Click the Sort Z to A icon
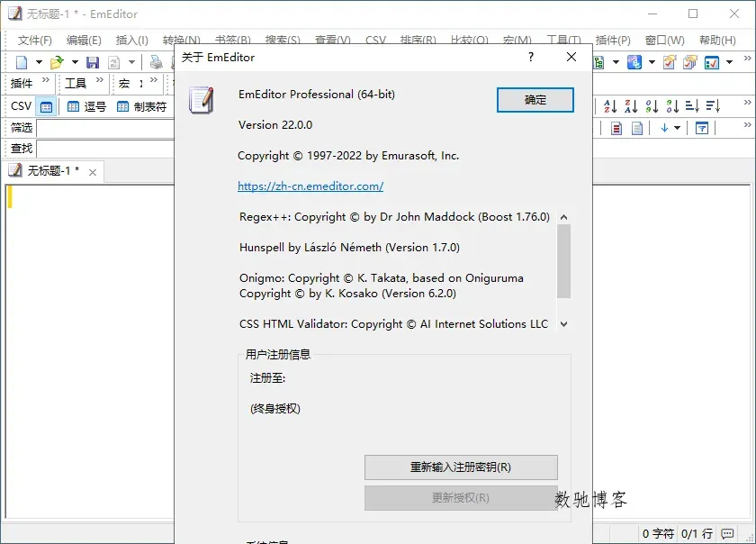The height and width of the screenshot is (544, 756). (x=631, y=105)
